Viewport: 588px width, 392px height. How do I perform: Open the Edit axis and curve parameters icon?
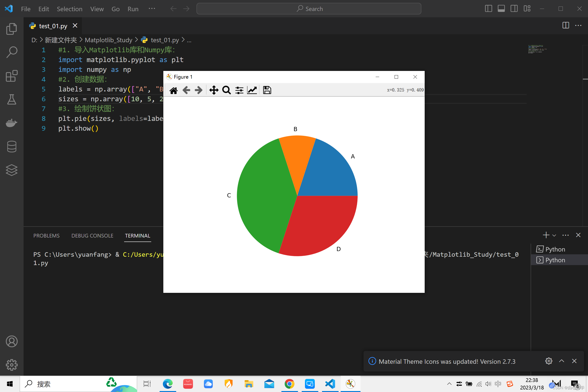point(252,90)
